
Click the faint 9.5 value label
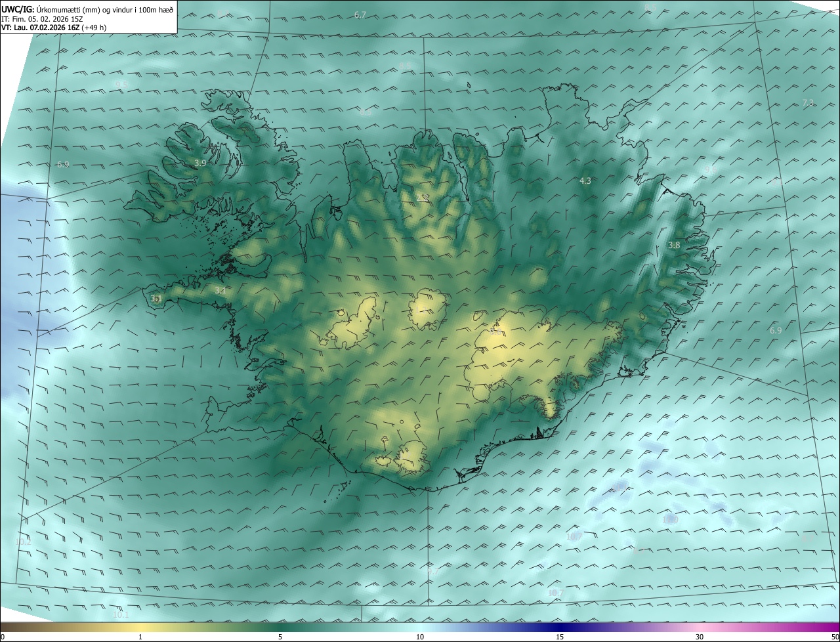pos(121,85)
